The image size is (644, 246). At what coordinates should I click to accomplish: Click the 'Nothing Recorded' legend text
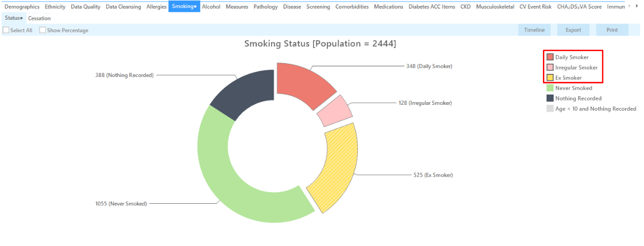578,98
